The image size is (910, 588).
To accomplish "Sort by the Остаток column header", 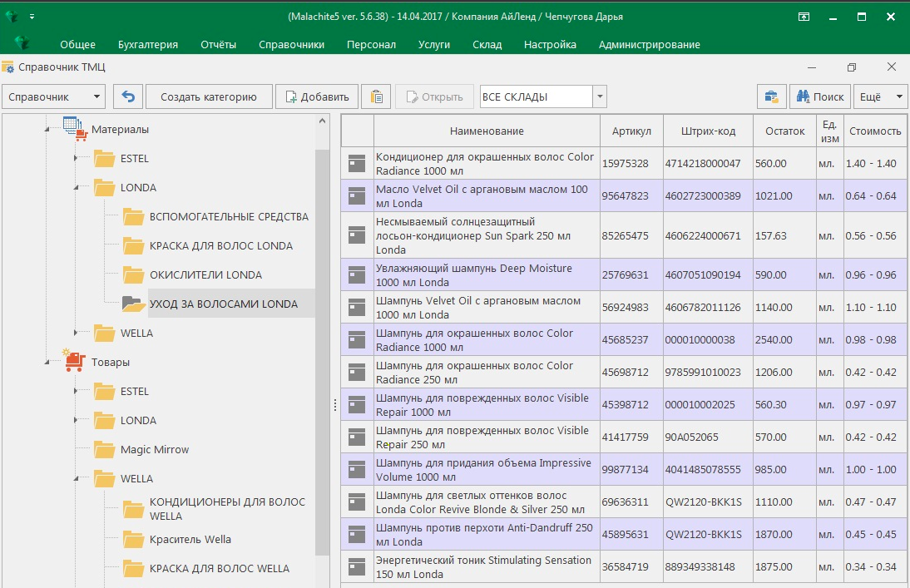I will click(784, 131).
